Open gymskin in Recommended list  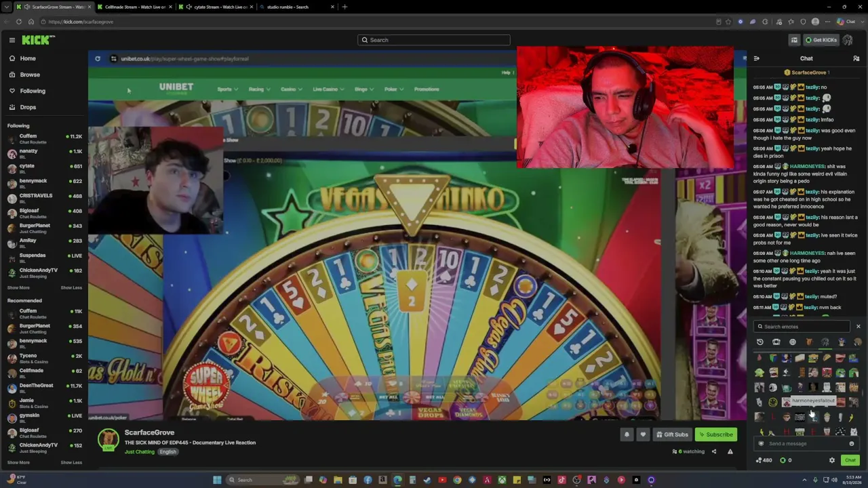point(45,418)
